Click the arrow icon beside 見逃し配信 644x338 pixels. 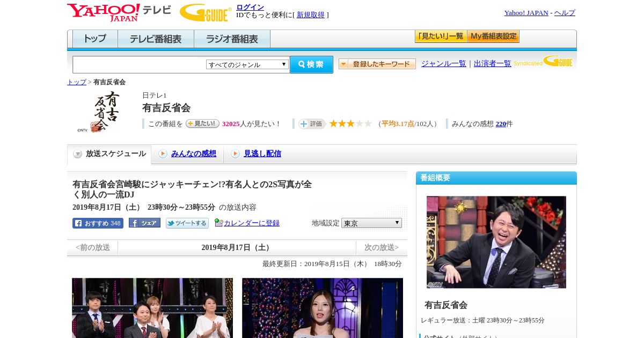pos(235,154)
